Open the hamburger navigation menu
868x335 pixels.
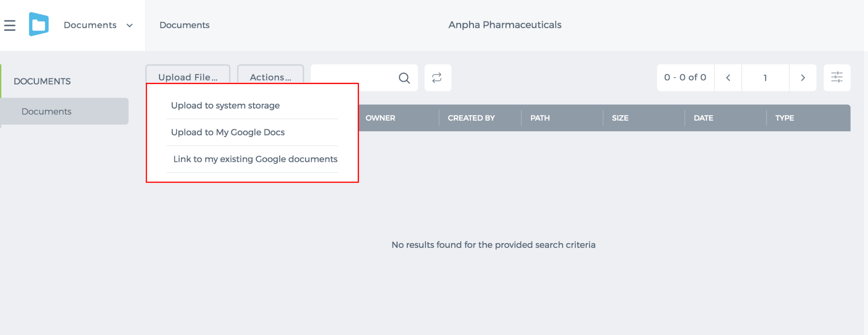tap(9, 25)
